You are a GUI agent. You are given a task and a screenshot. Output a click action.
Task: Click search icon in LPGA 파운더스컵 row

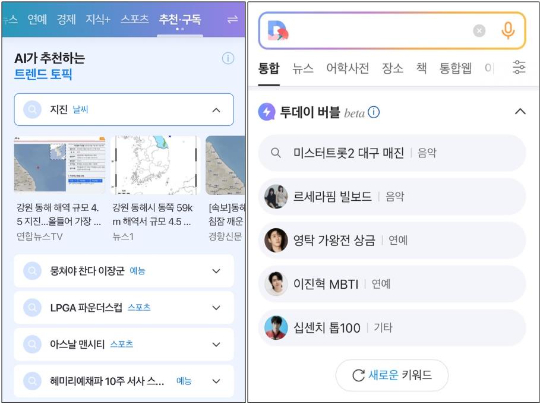click(x=32, y=307)
